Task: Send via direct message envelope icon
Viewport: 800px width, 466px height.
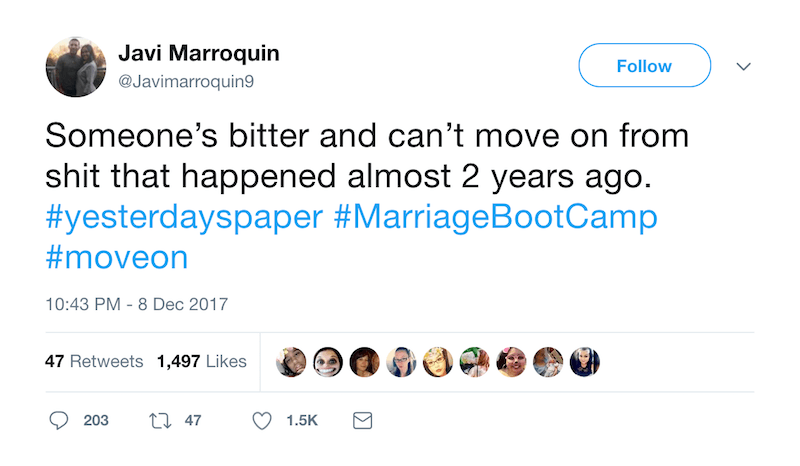Action: [x=362, y=421]
